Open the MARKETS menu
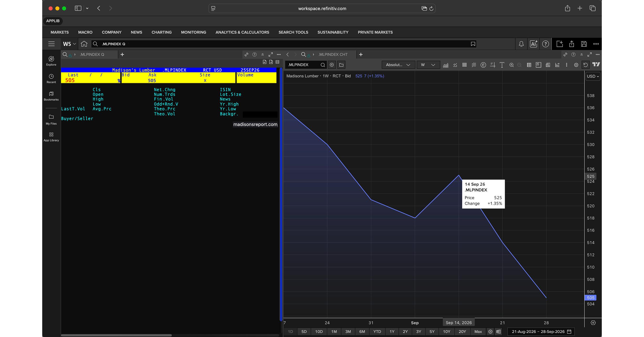Screen dimensions: 644x337 59,32
